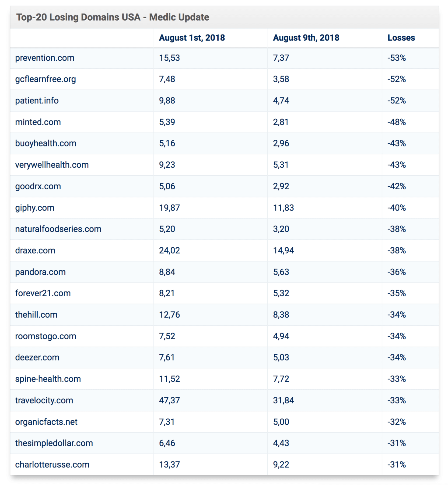Open buoyhealth.com from the table

point(46,143)
